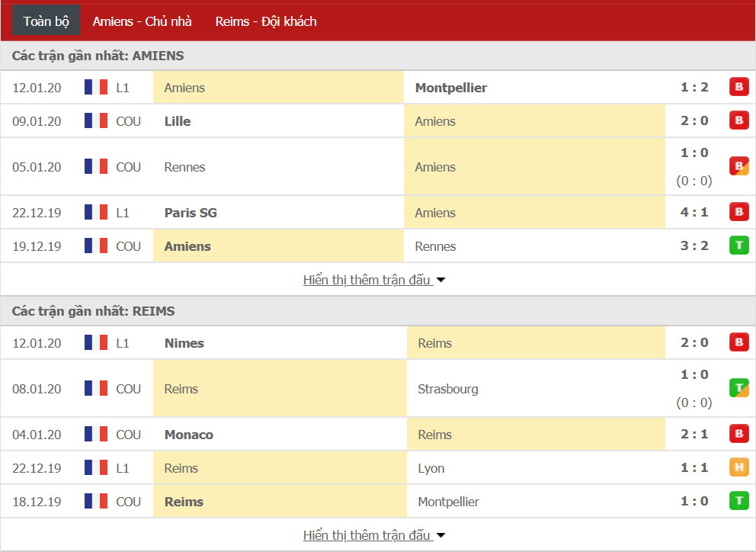
Task: Click Strasbourg team name
Action: point(448,389)
